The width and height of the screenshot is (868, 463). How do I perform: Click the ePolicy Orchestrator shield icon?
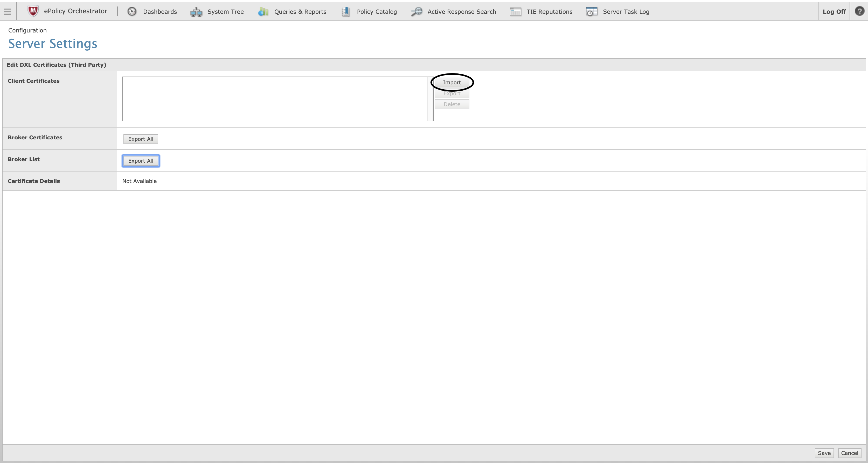coord(32,11)
